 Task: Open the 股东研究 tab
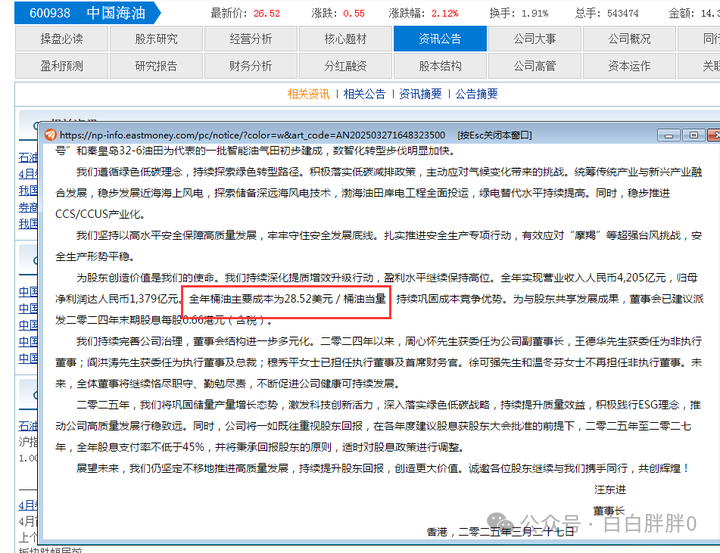[156, 39]
